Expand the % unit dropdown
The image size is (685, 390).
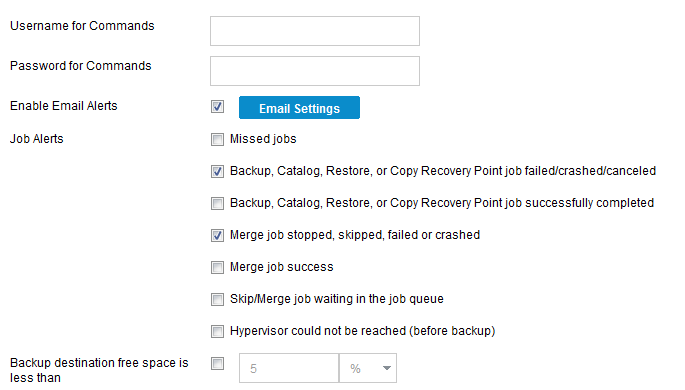click(368, 368)
